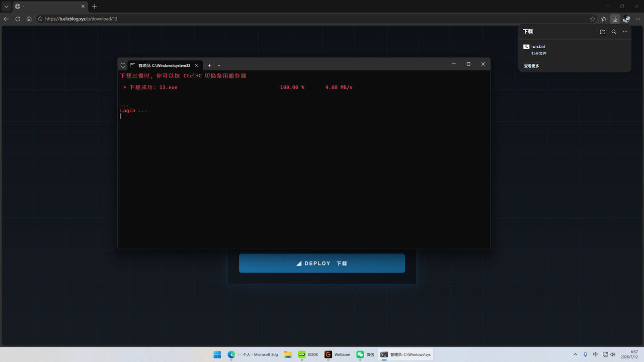644x362 pixels.
Task: Open terminal new-tab profile dropdown
Action: click(219, 65)
